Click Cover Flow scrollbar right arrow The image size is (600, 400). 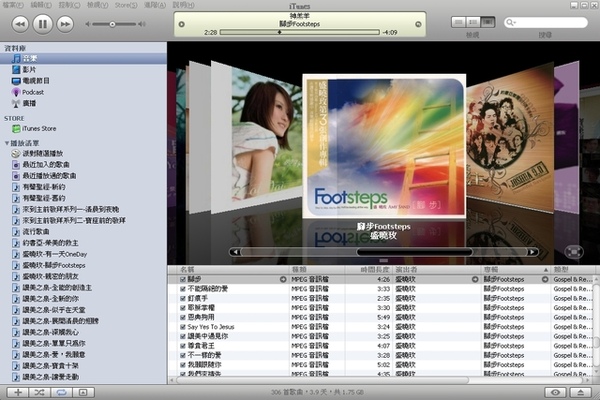click(x=532, y=252)
